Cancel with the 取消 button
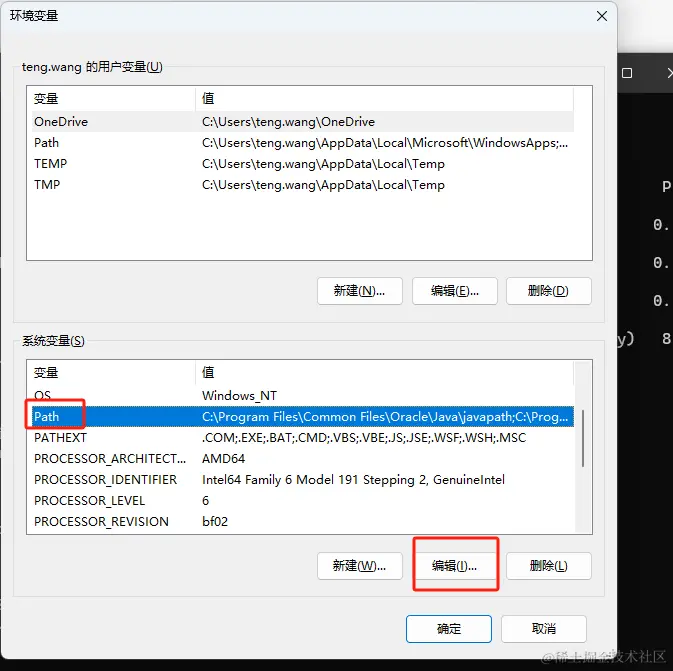673x671 pixels. [544, 629]
